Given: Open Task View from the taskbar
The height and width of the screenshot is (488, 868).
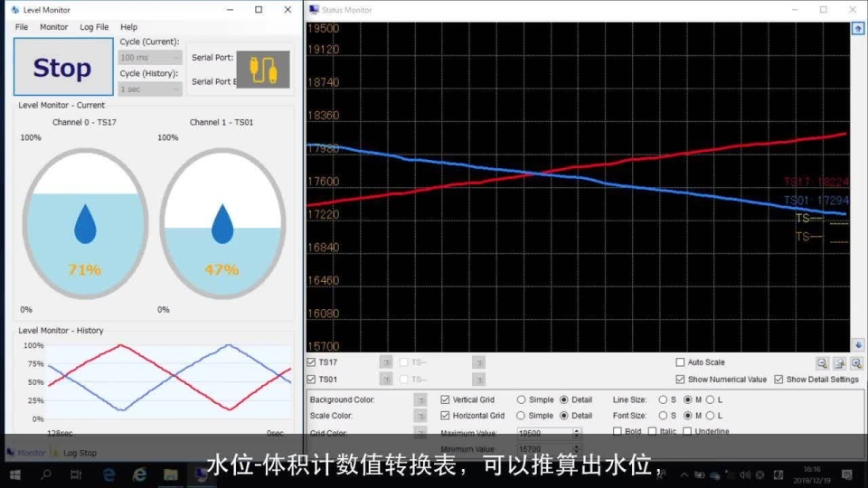Looking at the screenshot, I should [x=76, y=474].
